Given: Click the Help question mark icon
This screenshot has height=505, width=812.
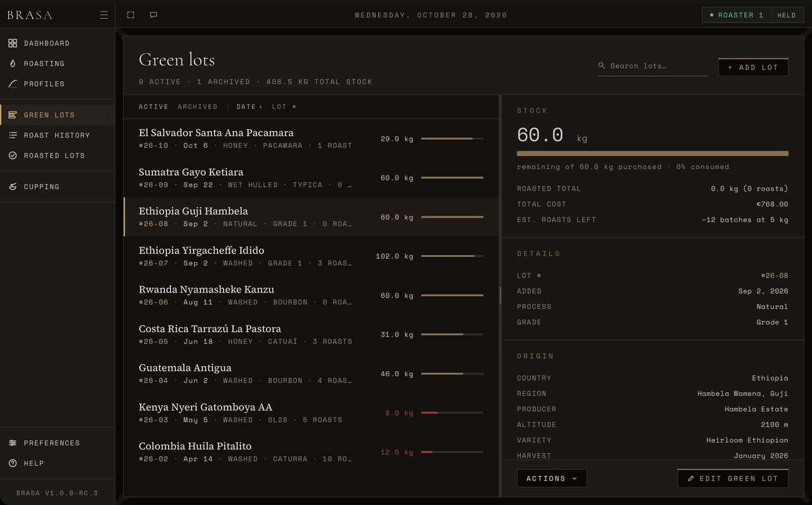Looking at the screenshot, I should (x=13, y=463).
